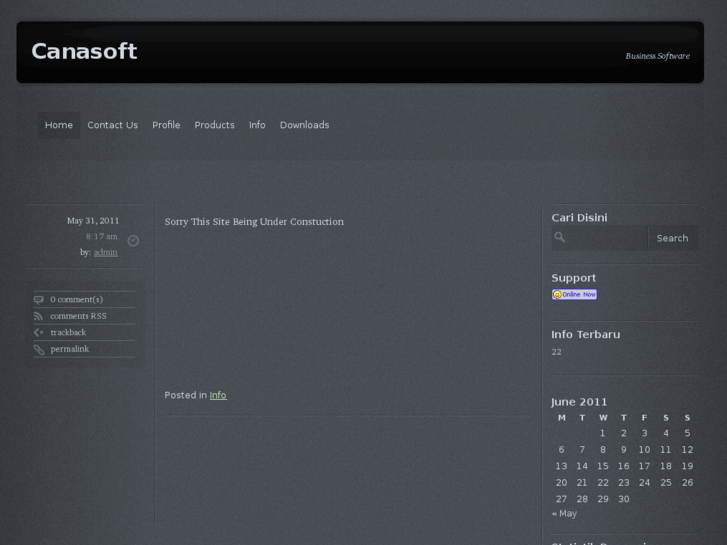The width and height of the screenshot is (727, 545).
Task: Click the trackback arrow icon
Action: [x=38, y=332]
